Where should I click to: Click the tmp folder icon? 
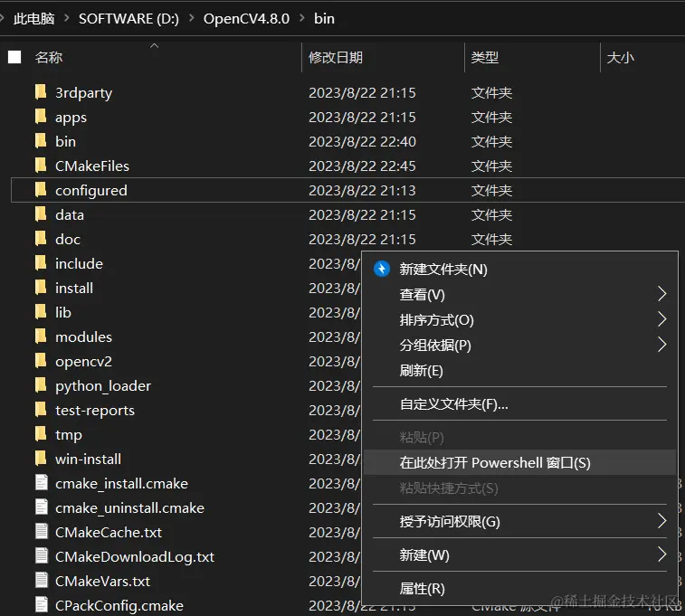pyautogui.click(x=41, y=434)
